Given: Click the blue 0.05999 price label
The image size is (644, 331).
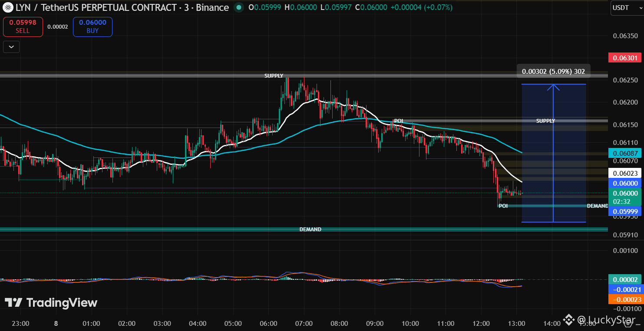Looking at the screenshot, I should pos(625,211).
